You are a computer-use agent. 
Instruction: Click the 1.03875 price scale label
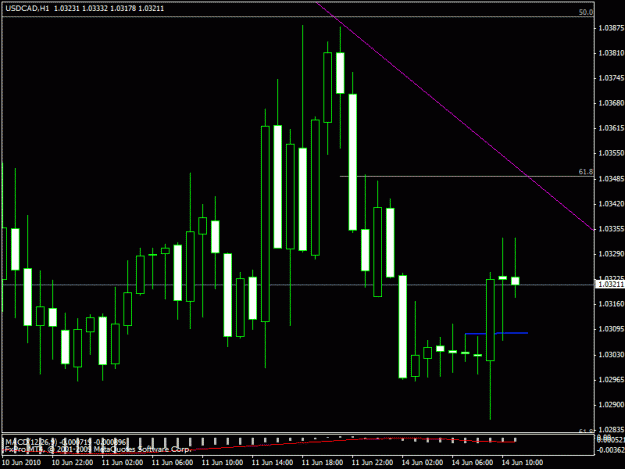611,28
